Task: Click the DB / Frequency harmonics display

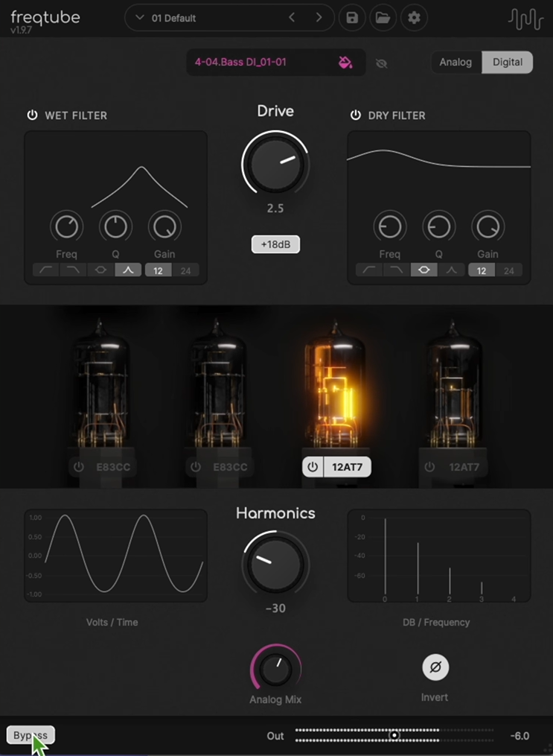Action: pos(439,556)
